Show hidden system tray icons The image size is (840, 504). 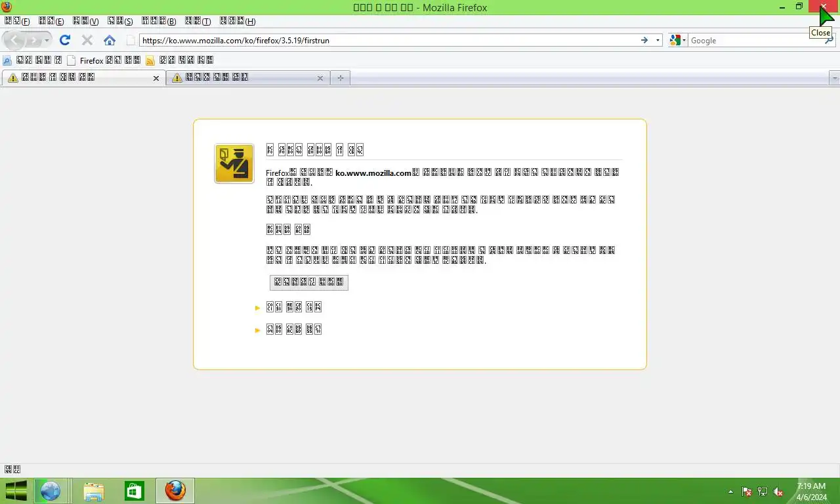coord(731,492)
